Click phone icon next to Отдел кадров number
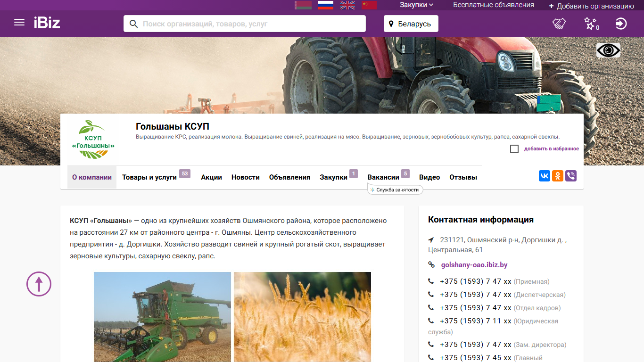The width and height of the screenshot is (644, 362). click(431, 308)
